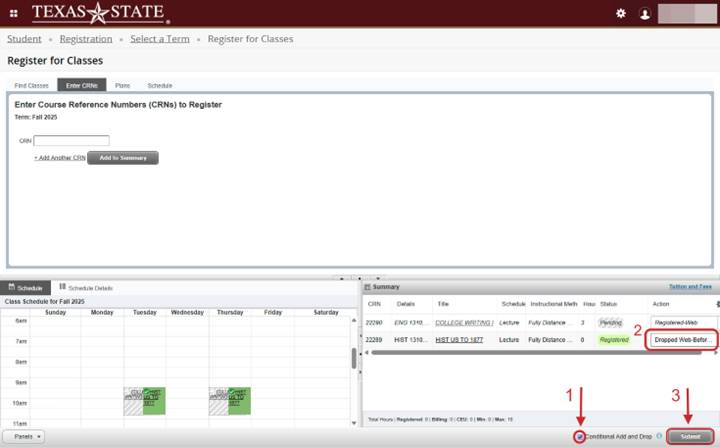Click the Add to Summary button
Viewport: 720px width, 447px height.
pyautogui.click(x=123, y=158)
